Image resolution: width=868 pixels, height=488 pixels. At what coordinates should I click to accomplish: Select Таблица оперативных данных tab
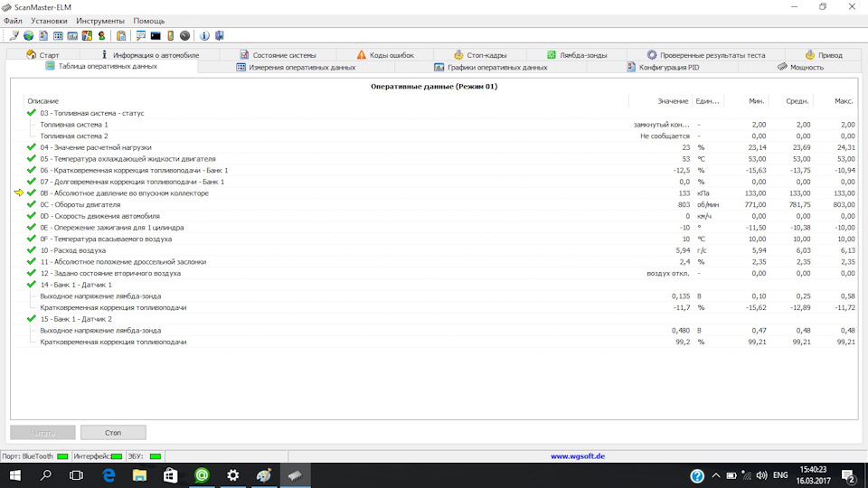pos(101,66)
